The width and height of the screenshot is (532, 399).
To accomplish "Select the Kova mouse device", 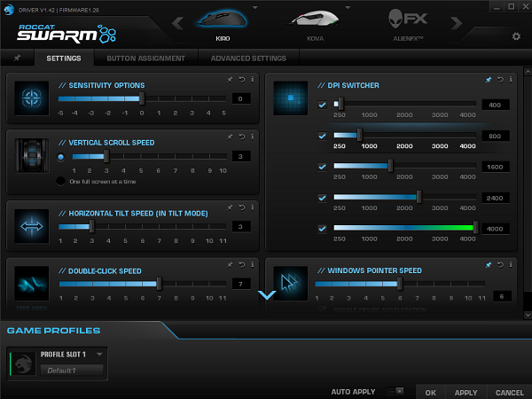I will [315, 24].
